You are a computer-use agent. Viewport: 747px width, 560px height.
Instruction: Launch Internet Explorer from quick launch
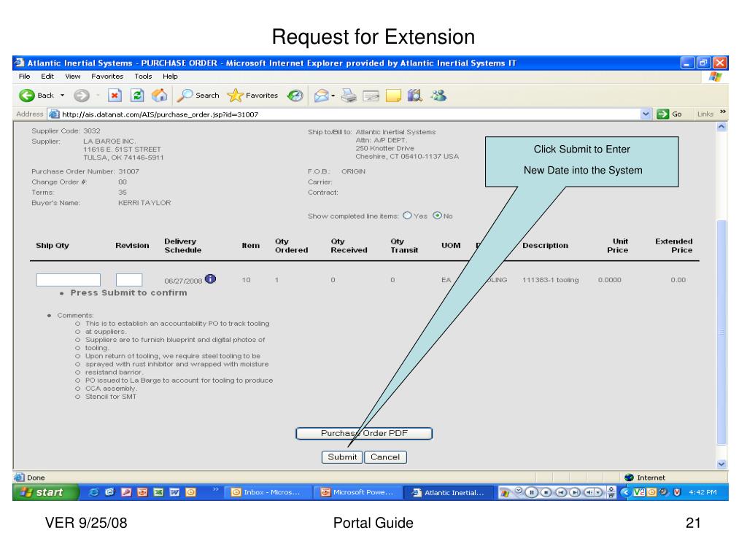[x=94, y=492]
